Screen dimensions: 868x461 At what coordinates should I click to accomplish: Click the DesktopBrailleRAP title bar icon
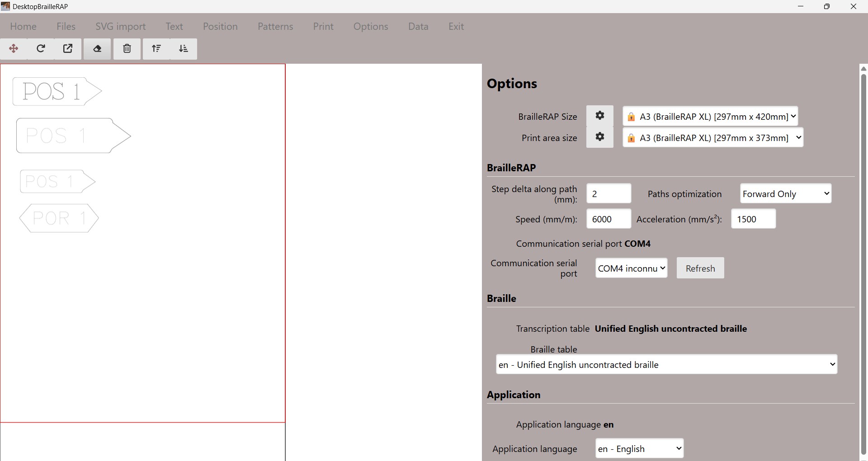click(5, 6)
